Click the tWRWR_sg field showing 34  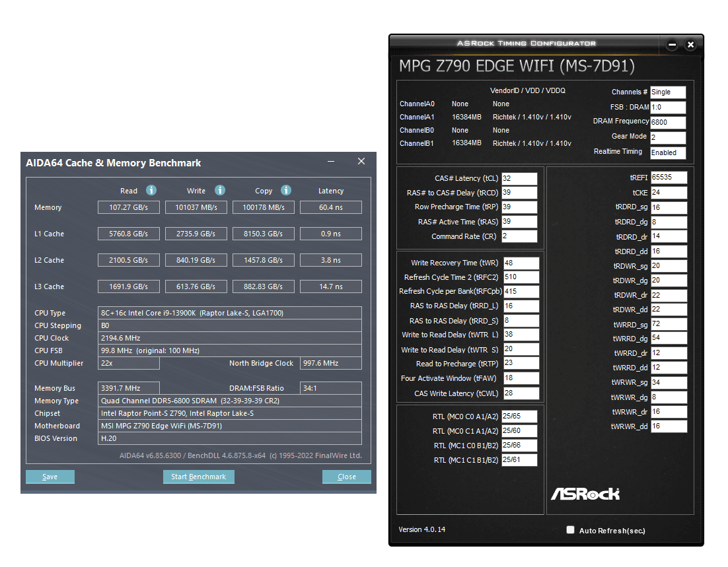pos(669,382)
